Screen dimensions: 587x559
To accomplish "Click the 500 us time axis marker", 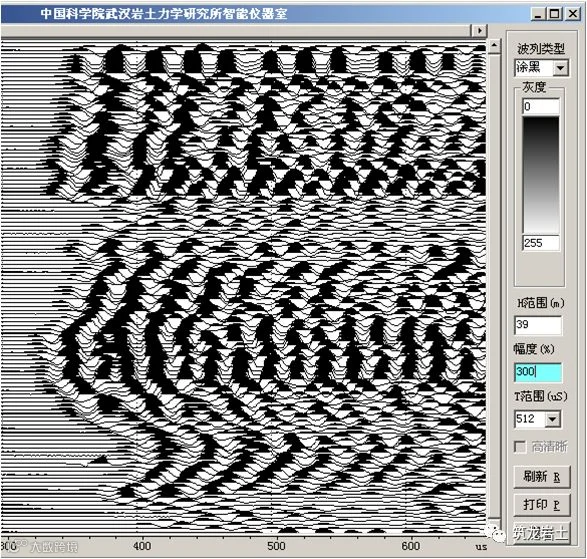I will tap(276, 546).
